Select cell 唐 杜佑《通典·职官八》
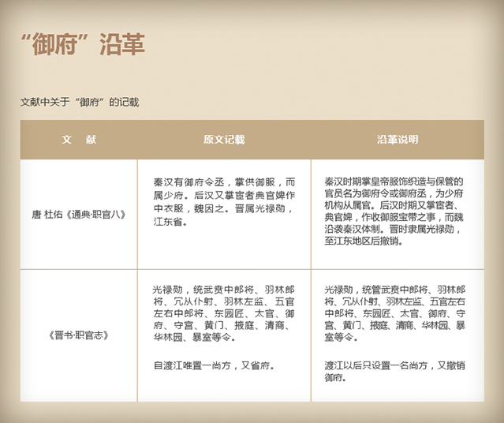The image size is (504, 423). click(79, 215)
